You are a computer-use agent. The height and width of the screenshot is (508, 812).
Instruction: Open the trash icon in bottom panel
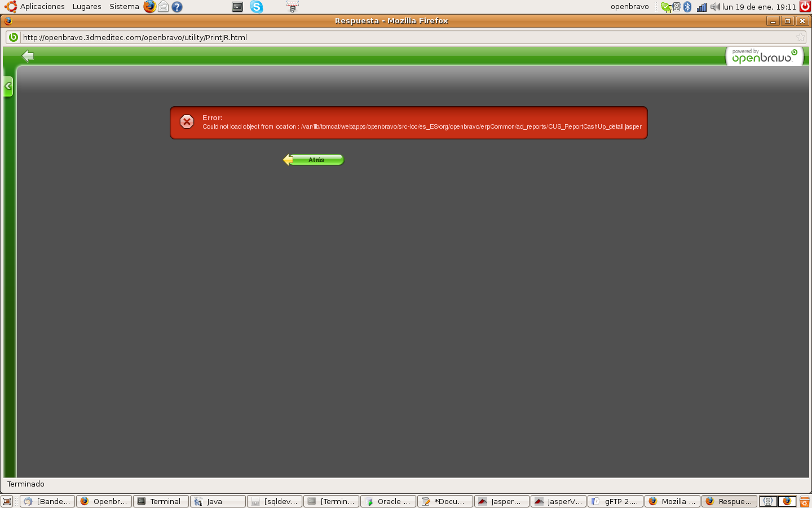(805, 501)
